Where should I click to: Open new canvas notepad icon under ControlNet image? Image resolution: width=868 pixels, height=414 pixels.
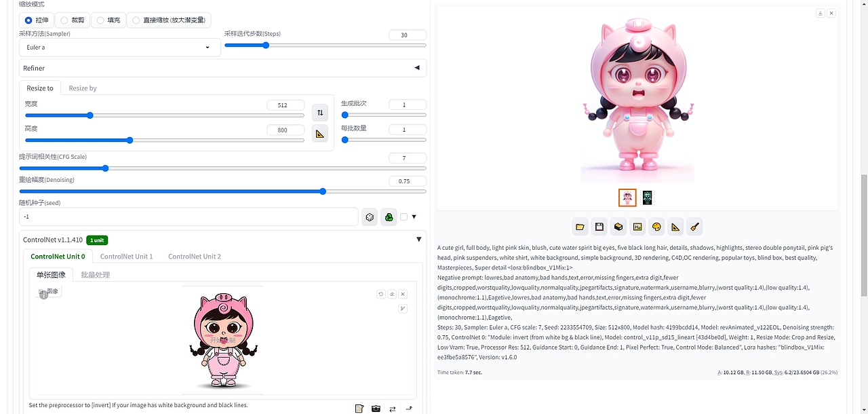tap(359, 409)
